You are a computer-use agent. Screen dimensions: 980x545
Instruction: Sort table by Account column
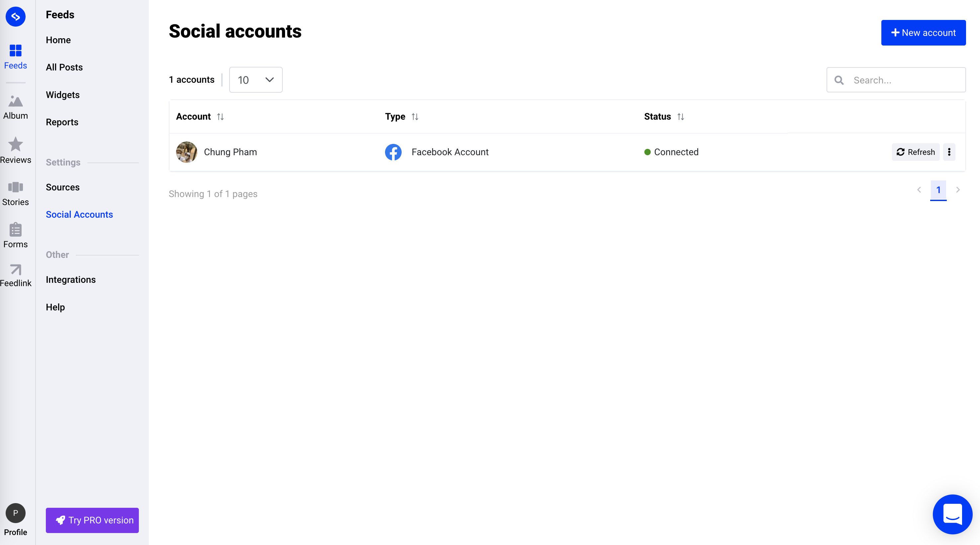tap(220, 116)
